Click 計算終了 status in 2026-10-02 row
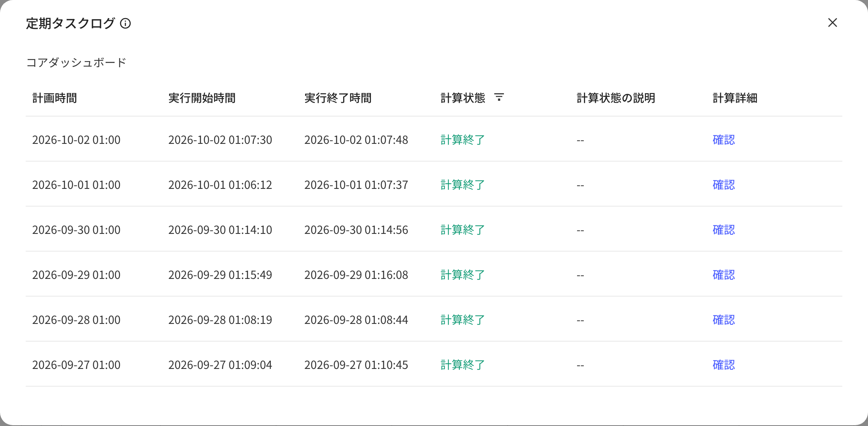The image size is (868, 426). [x=463, y=140]
